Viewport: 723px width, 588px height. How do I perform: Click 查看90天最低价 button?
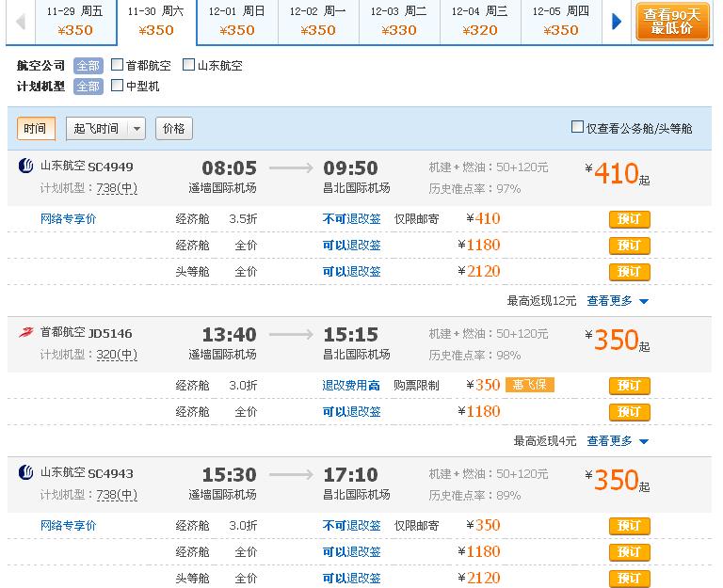coord(672,21)
